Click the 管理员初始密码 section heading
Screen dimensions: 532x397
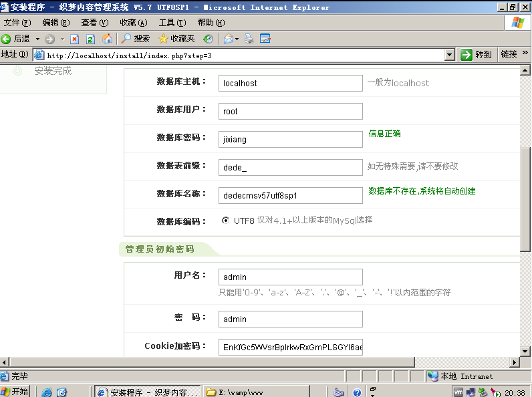pos(160,249)
